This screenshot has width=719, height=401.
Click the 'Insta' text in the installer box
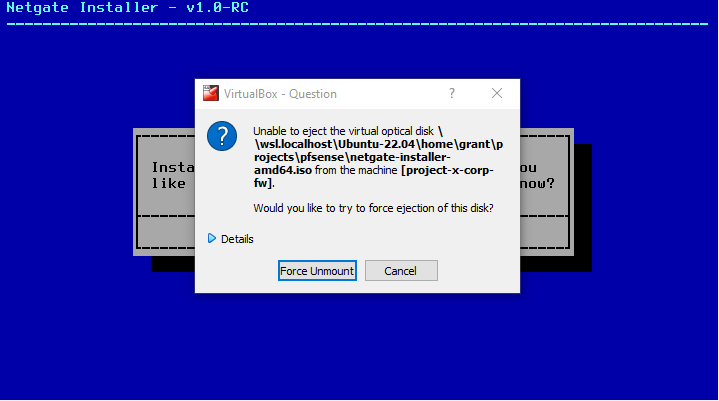pos(173,167)
